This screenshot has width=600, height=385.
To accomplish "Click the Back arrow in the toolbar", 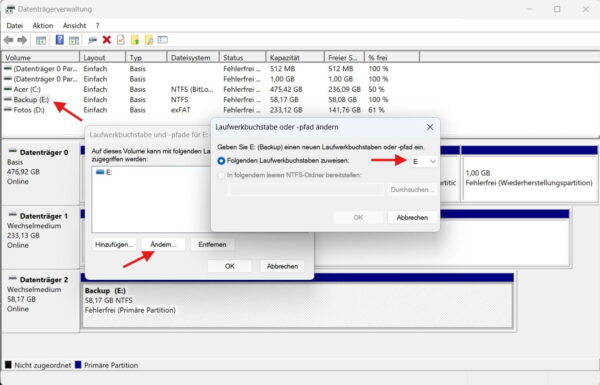I will point(8,40).
